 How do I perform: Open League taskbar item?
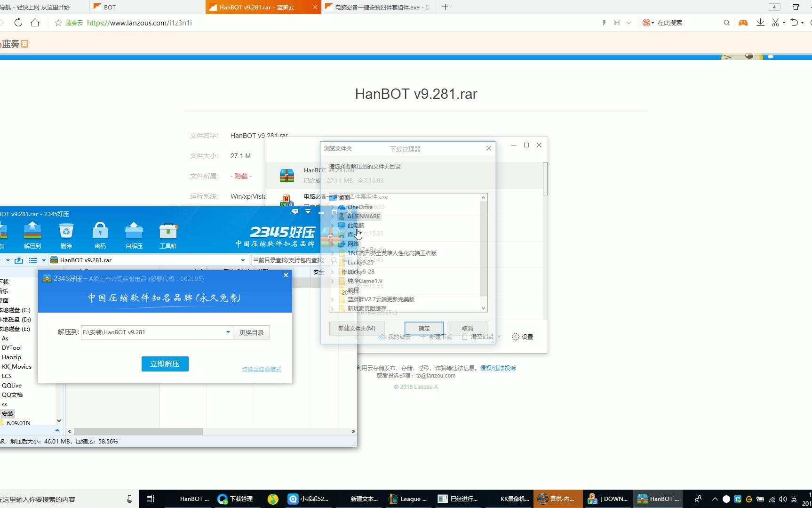pos(408,499)
